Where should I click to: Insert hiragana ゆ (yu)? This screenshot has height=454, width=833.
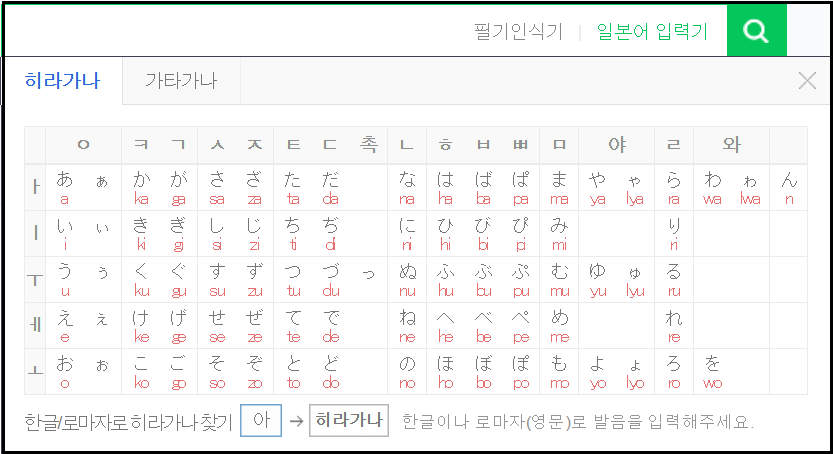[598, 280]
